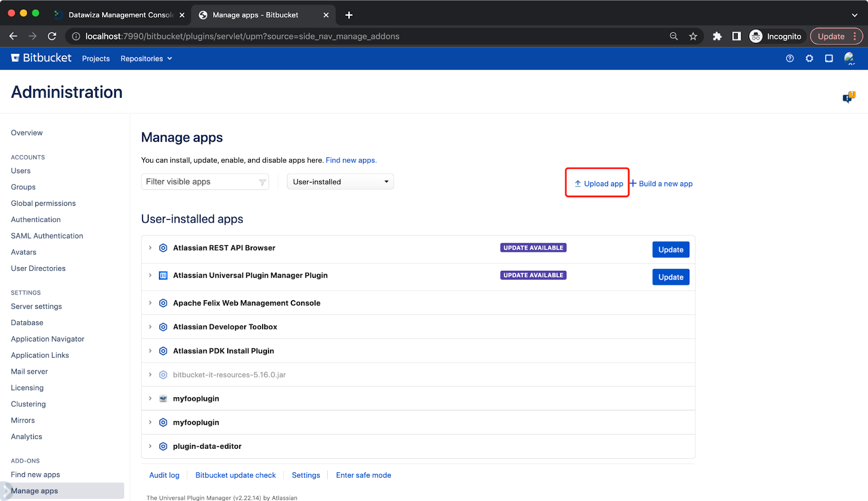This screenshot has height=501, width=868.
Task: Expand the Atlassian Developer Toolbox row
Action: pos(150,326)
